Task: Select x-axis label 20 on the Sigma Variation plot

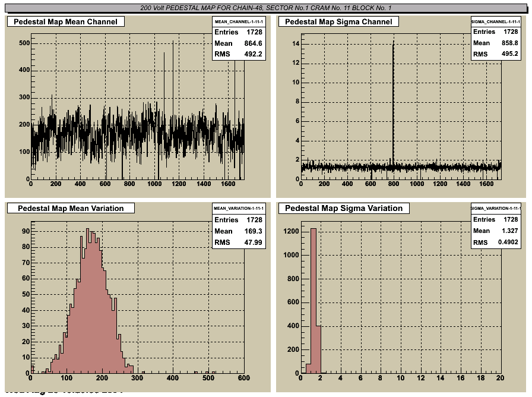Action: (500, 378)
